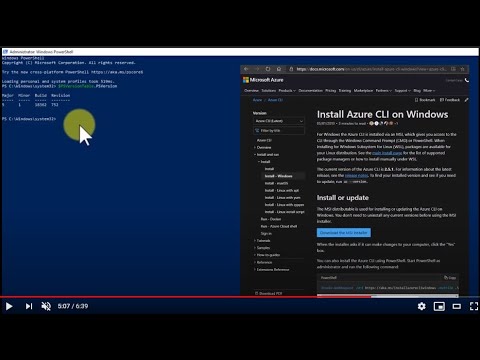Image resolution: width=480 pixels, height=360 pixels.
Task: Open the release notes link
Action: pos(356,176)
